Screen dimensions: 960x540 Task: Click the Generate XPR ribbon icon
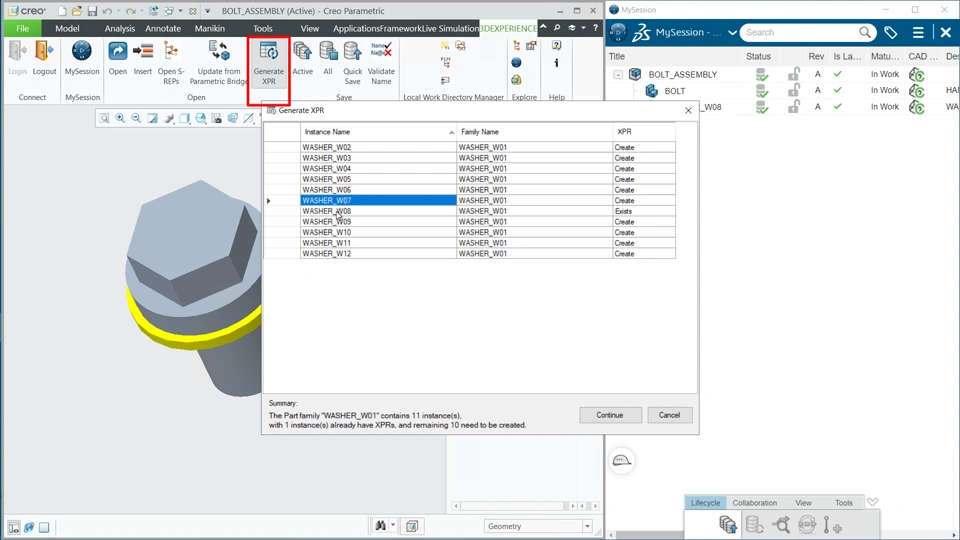[268, 52]
